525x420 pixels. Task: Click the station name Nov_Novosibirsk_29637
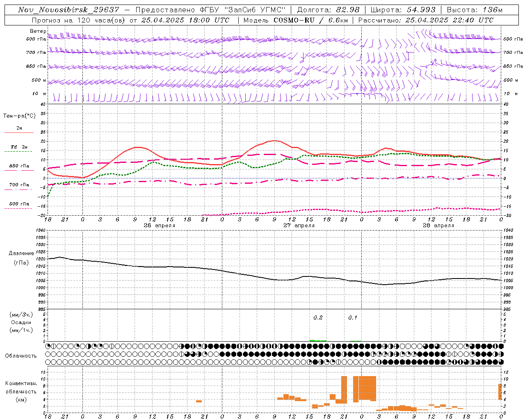tap(68, 10)
